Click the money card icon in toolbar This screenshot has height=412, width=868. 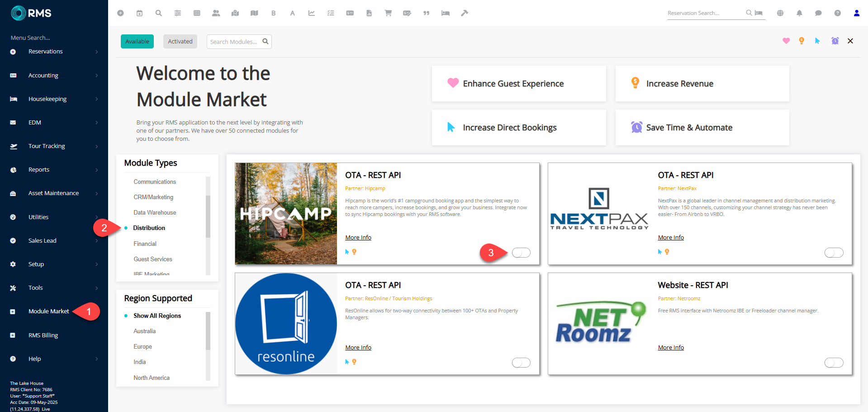click(350, 13)
